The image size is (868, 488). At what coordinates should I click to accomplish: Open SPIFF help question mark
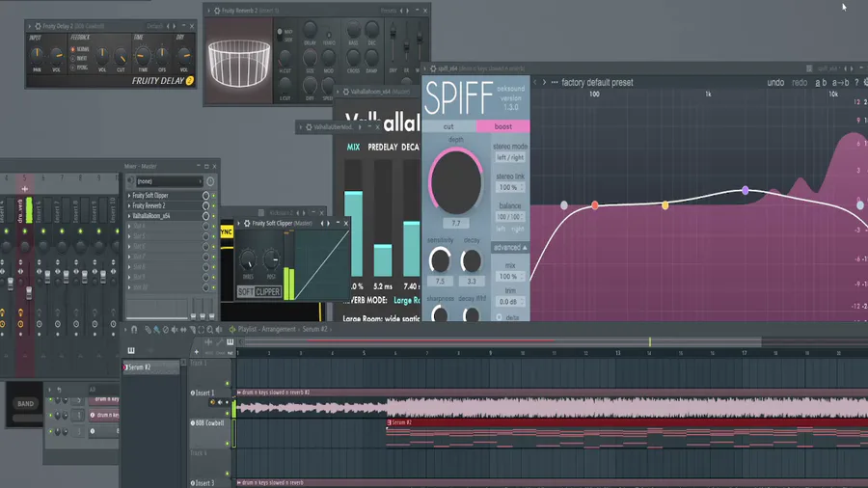point(856,82)
